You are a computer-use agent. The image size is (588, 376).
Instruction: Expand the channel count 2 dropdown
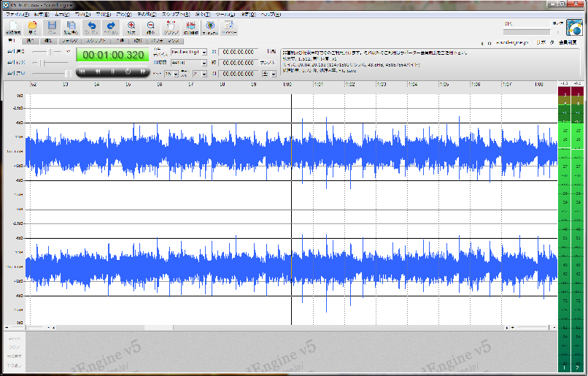point(204,74)
